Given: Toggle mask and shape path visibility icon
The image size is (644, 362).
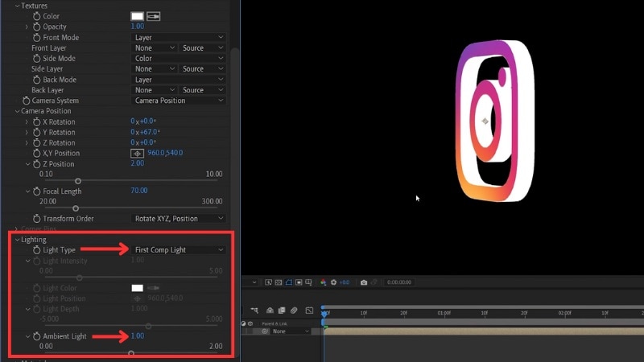Looking at the screenshot, I should pyautogui.click(x=289, y=282).
